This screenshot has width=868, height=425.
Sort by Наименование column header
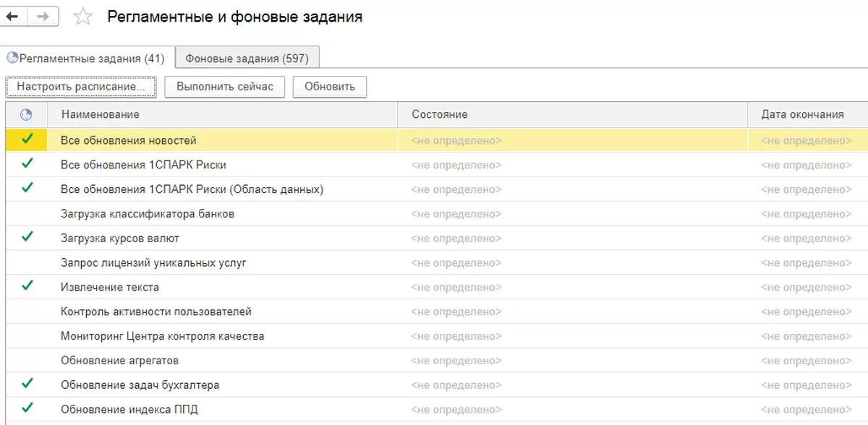[x=223, y=114]
